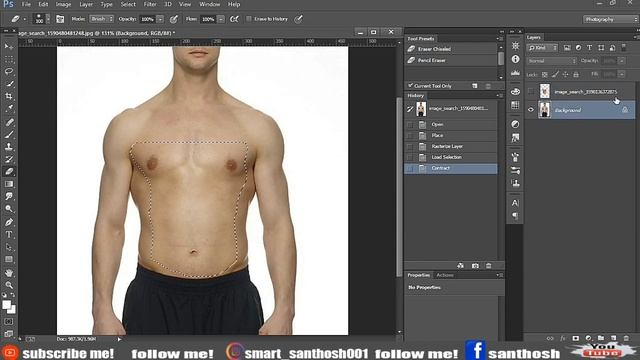
Task: Select the Rasterize Layer history state
Action: (x=451, y=146)
